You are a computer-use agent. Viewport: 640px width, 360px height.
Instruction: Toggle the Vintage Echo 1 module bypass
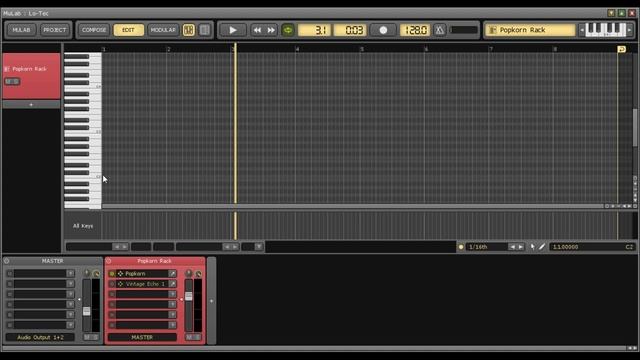112,284
